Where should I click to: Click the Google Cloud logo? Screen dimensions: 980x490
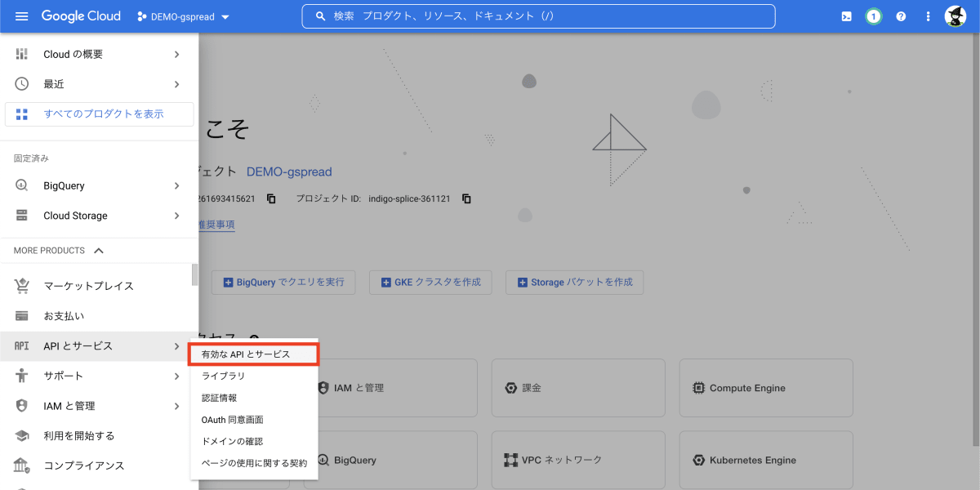click(x=81, y=16)
